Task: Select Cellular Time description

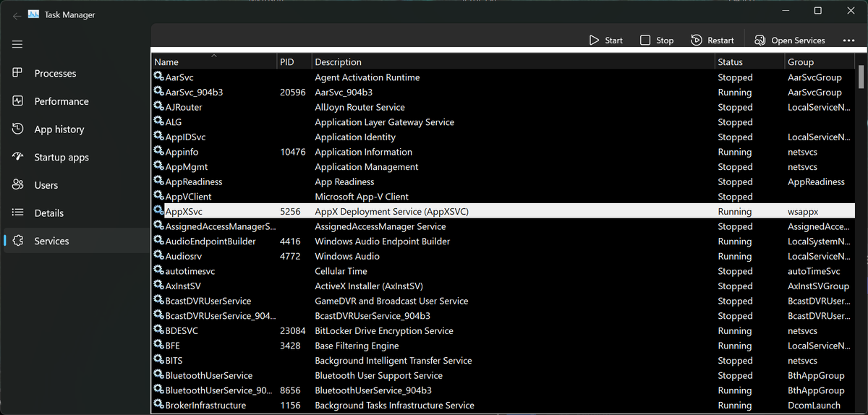Action: (341, 271)
